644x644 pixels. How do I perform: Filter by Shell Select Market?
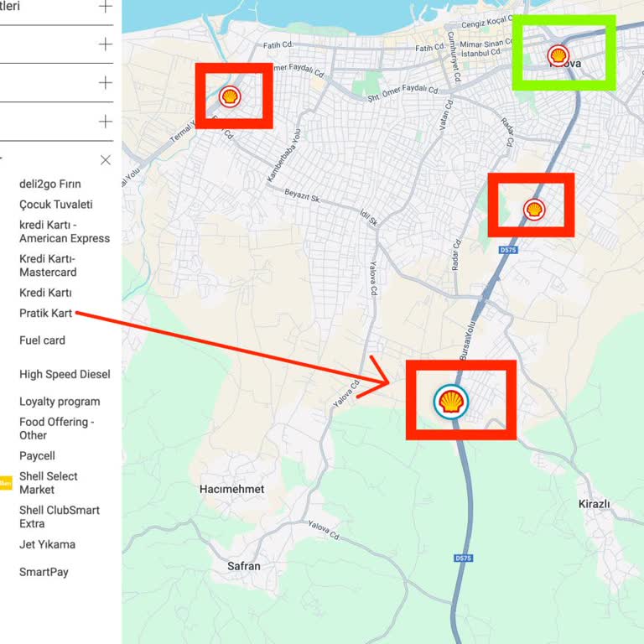point(49,483)
